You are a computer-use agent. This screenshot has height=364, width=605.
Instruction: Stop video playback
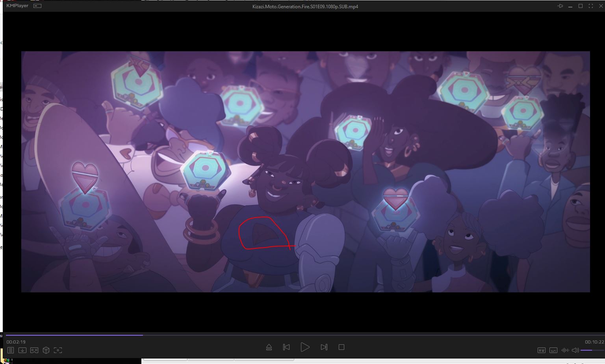341,347
